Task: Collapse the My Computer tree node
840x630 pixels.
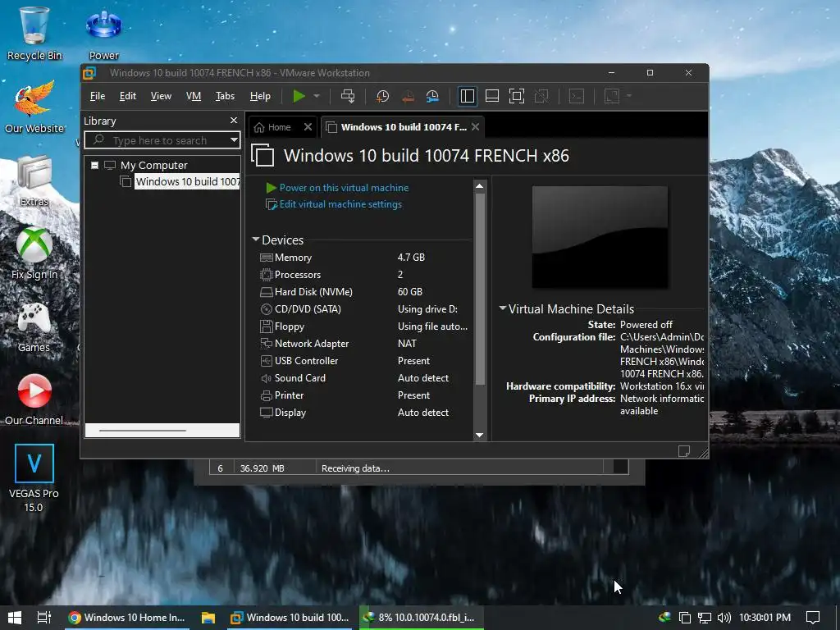Action: [x=95, y=165]
